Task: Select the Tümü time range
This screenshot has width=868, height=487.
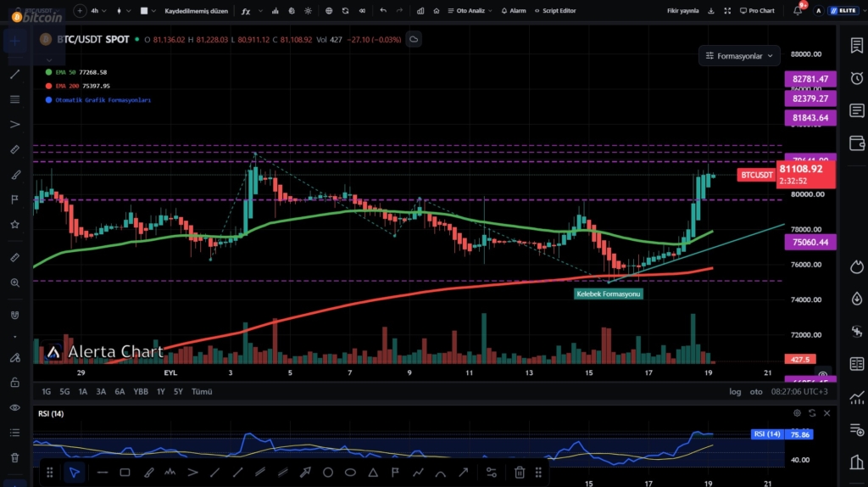Action: click(x=202, y=391)
